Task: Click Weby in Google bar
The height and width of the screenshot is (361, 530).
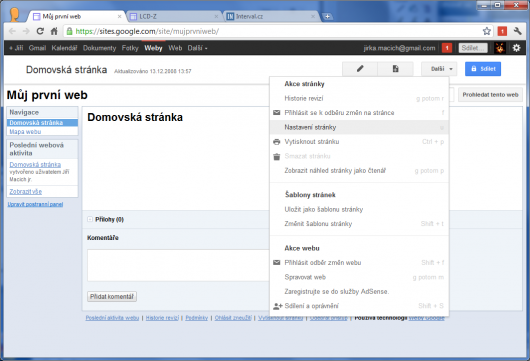Action: pos(153,48)
